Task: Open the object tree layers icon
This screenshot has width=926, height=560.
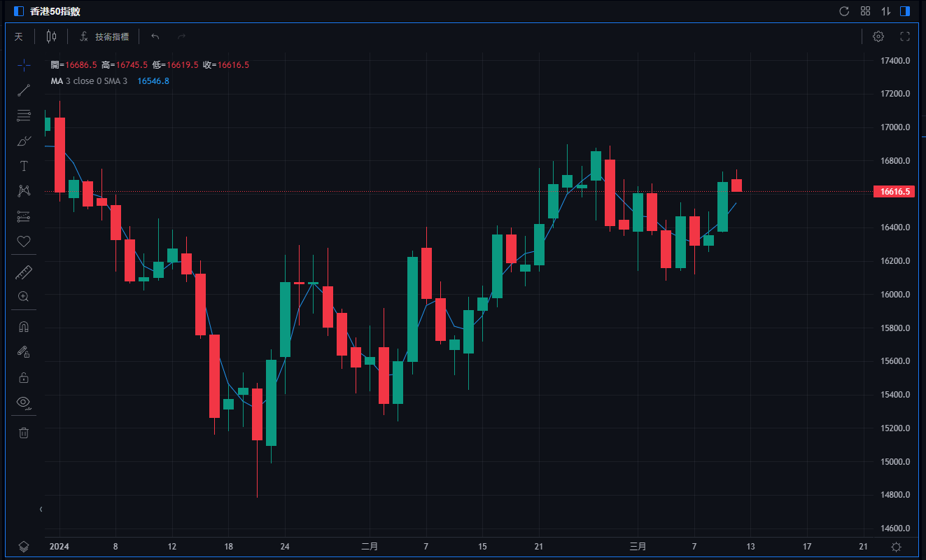Action: 24,547
